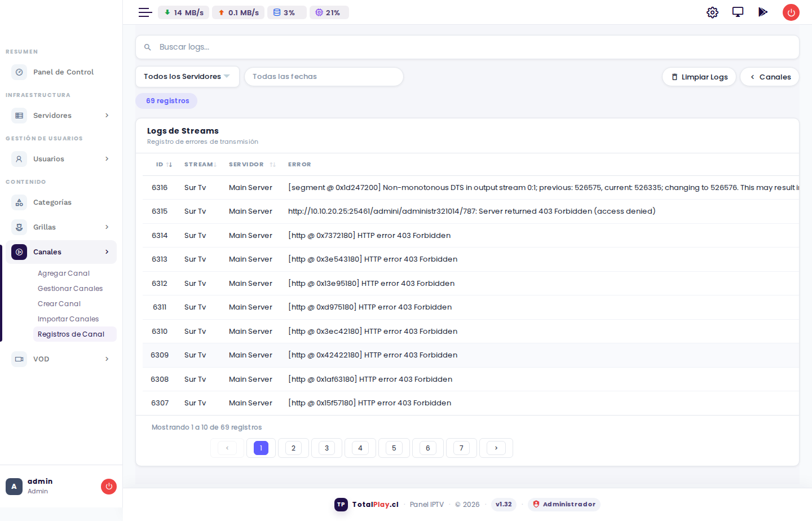
Task: Expand the Servidores submenu chevron
Action: pyautogui.click(x=107, y=116)
